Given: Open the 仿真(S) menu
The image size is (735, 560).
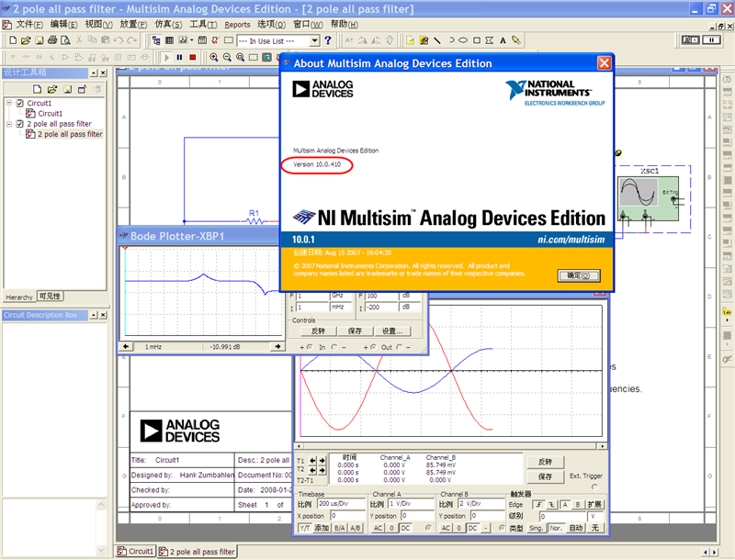Looking at the screenshot, I should (x=168, y=25).
